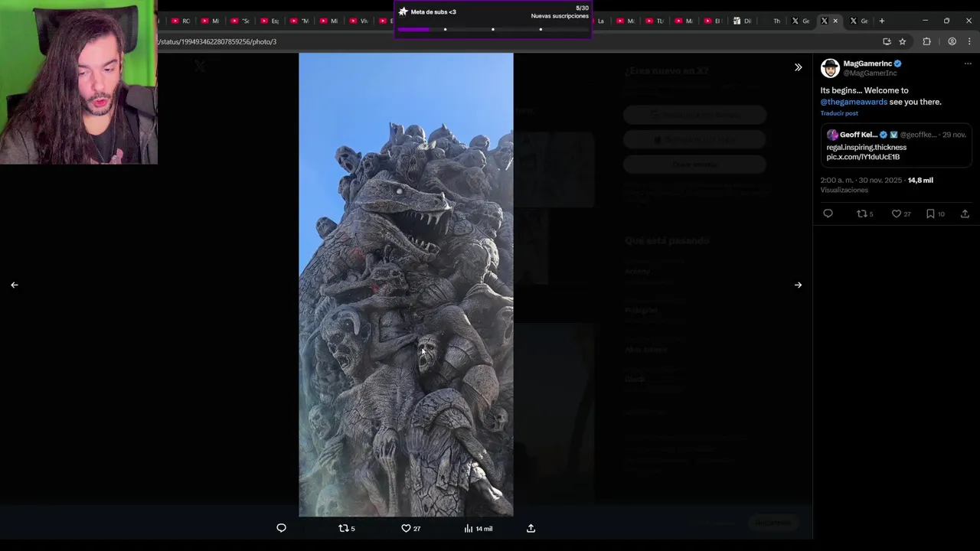Click the browser address bar URL
The image size is (980, 551).
pyautogui.click(x=217, y=41)
